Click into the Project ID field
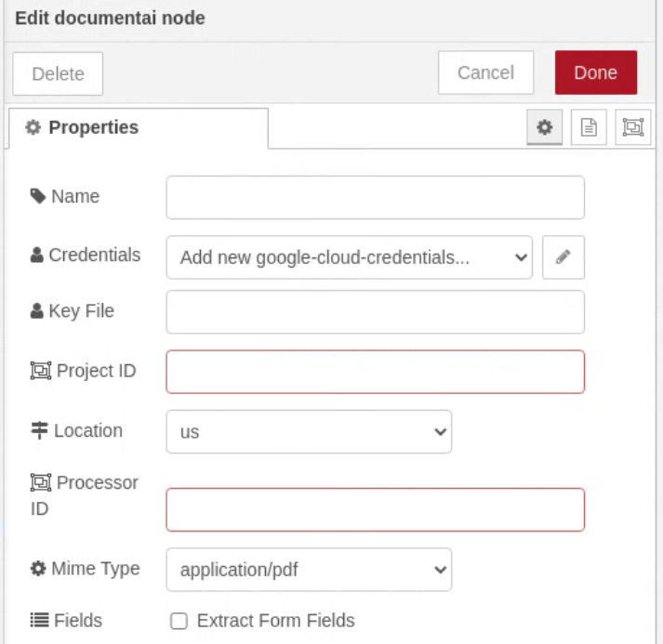Screen dimensions: 663x644 [376, 372]
